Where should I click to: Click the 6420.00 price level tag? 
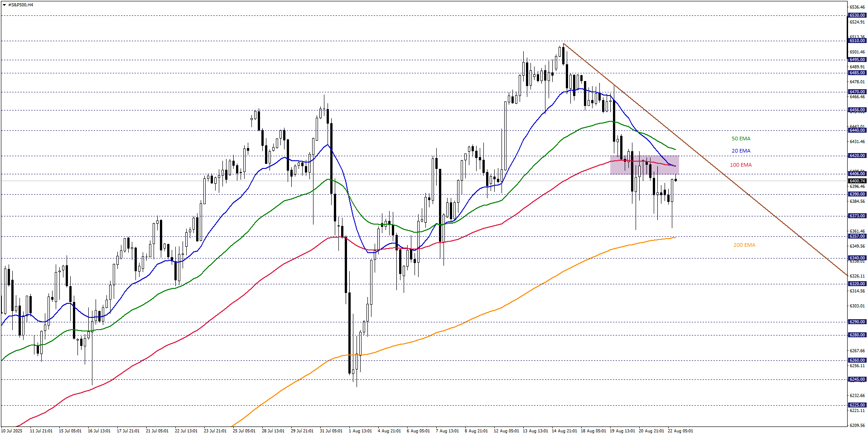point(857,156)
